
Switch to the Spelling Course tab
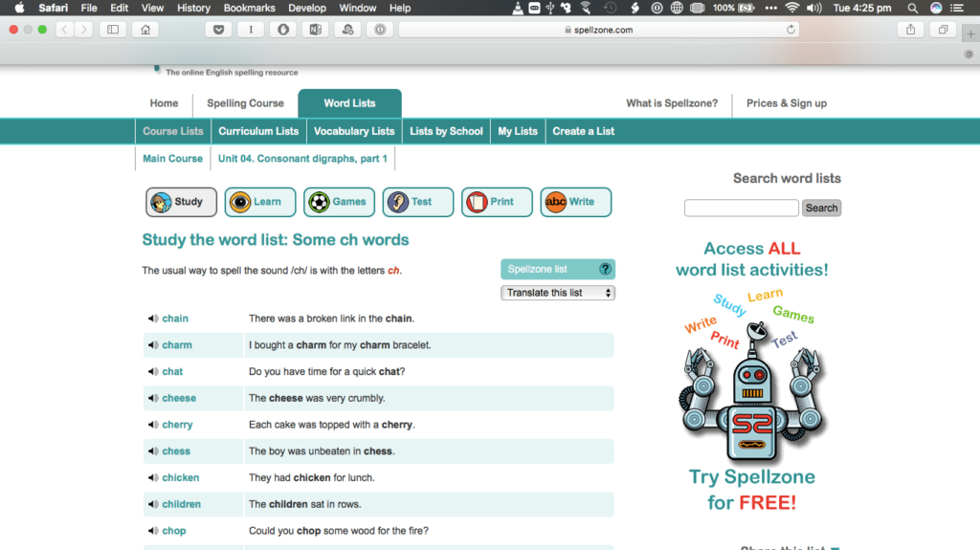coord(245,103)
